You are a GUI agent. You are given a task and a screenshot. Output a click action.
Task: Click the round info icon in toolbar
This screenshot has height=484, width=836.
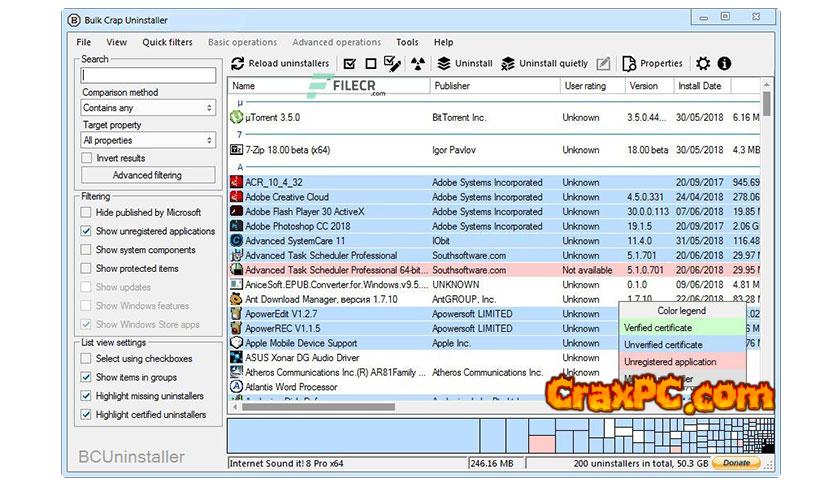(x=724, y=64)
